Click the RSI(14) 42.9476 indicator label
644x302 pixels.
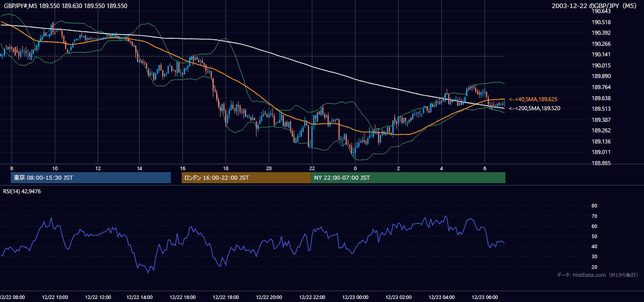22,191
